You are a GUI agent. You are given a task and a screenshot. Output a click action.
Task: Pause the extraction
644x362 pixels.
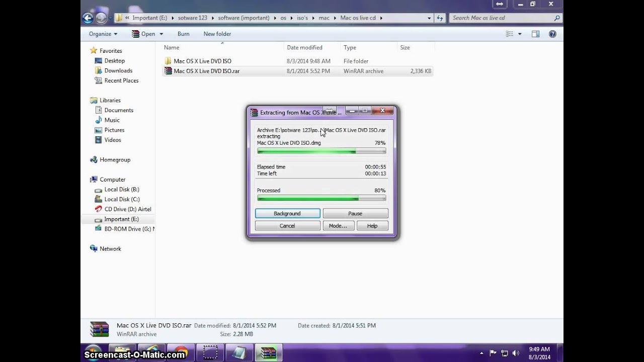coord(355,214)
